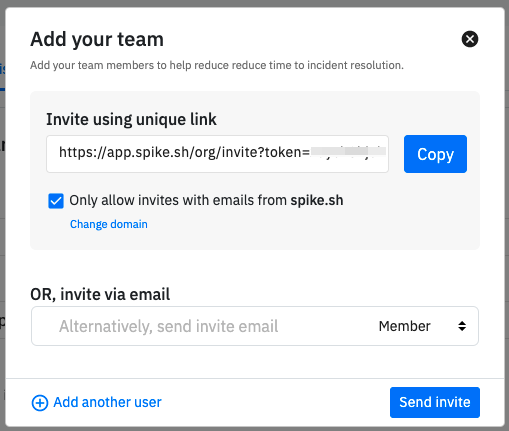Click the bold spike.sh domain text
Screen dimensions: 509x431
point(317,200)
